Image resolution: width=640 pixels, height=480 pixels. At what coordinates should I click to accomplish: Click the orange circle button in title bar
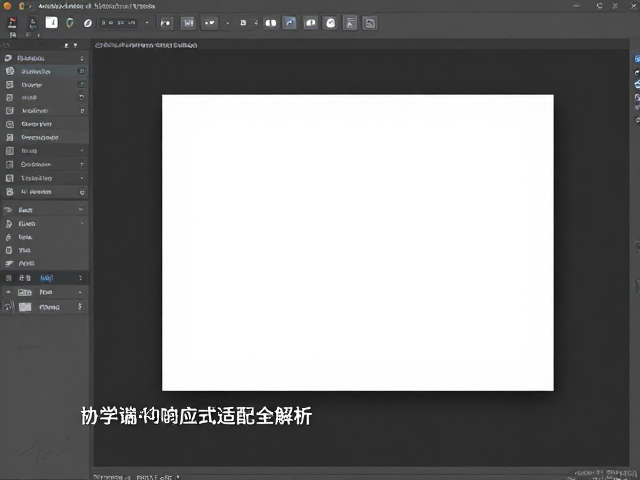(x=7, y=6)
